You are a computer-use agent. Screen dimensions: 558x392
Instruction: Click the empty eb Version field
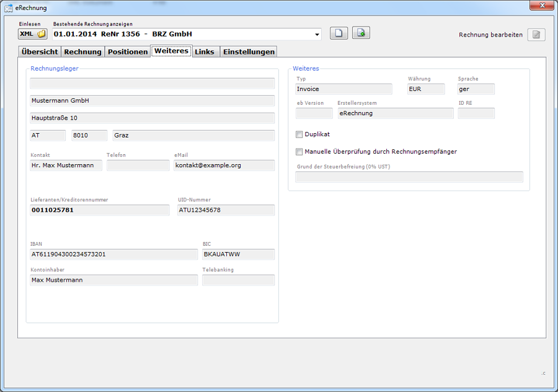[x=314, y=113]
